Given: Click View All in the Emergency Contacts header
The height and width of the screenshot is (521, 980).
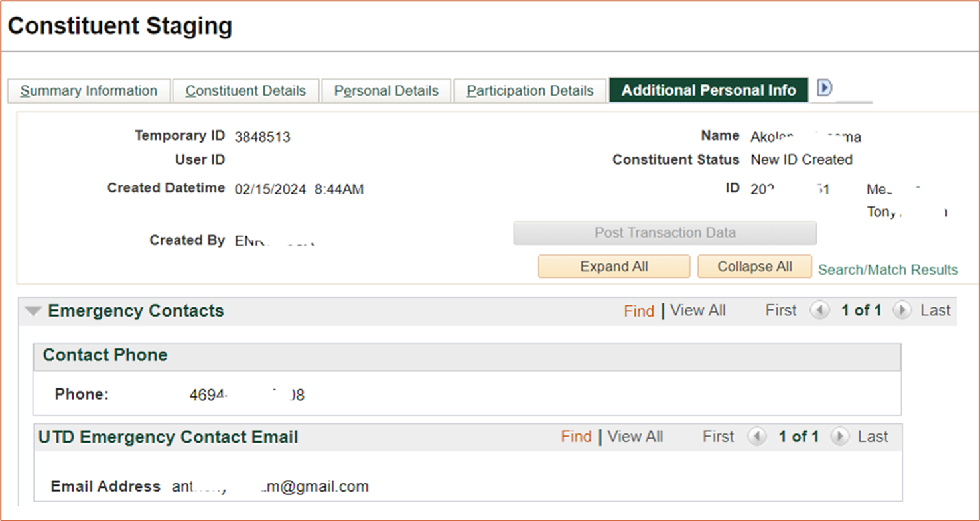Looking at the screenshot, I should (698, 311).
